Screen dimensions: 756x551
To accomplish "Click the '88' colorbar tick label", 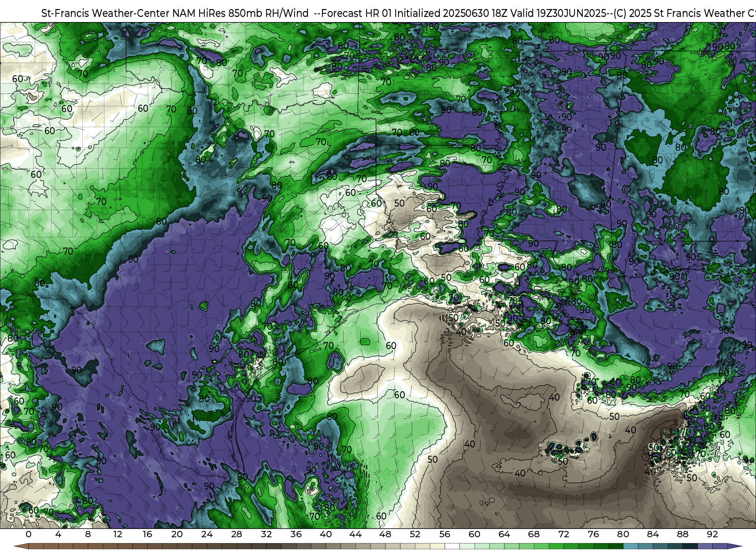I will (x=683, y=534).
